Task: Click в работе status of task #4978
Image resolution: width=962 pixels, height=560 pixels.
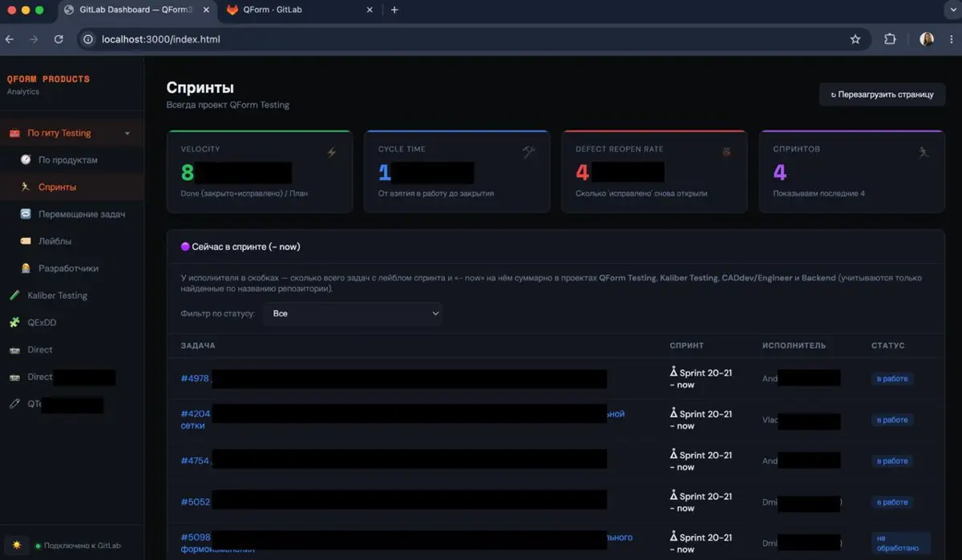Action: point(892,379)
